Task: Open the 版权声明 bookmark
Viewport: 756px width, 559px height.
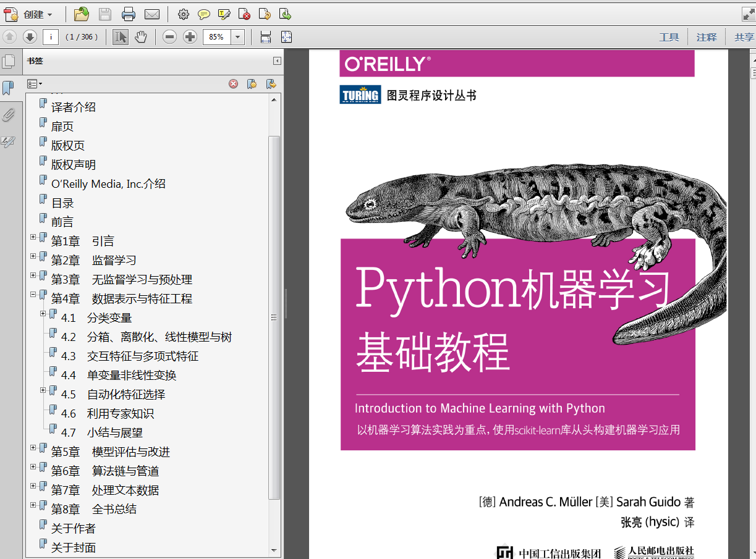Action: 74,164
